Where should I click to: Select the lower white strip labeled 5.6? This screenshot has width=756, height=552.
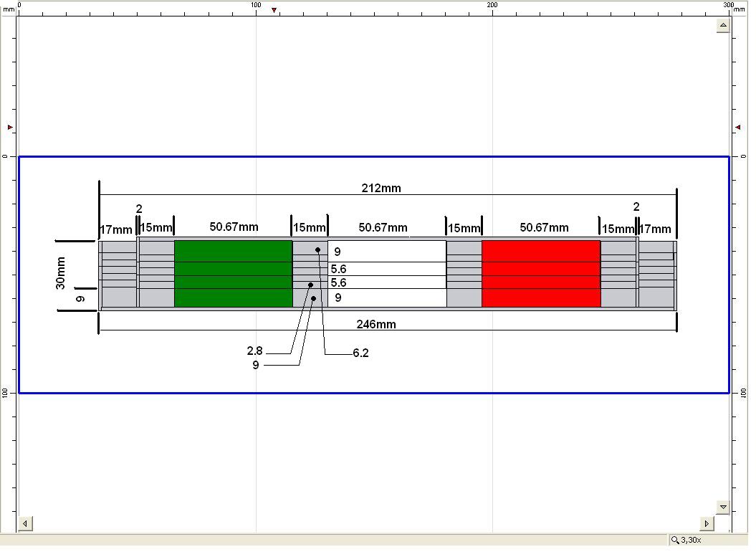point(387,282)
